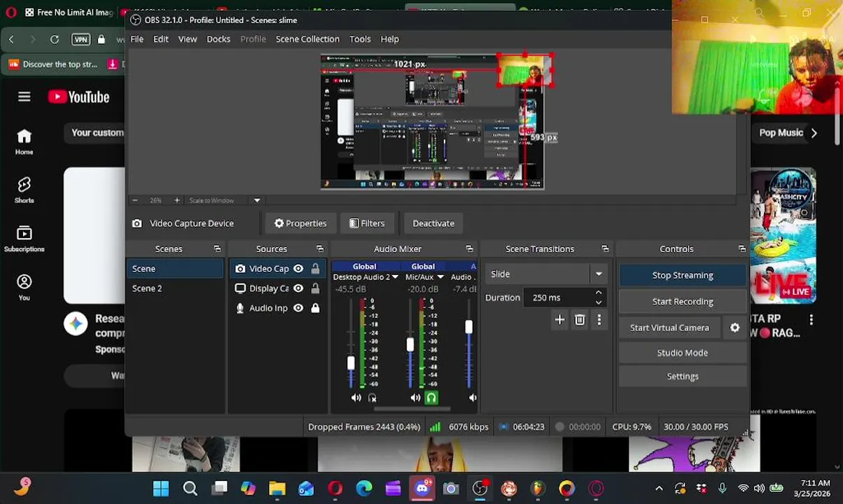The width and height of the screenshot is (843, 504).
Task: Enable Studio Mode
Action: (683, 353)
